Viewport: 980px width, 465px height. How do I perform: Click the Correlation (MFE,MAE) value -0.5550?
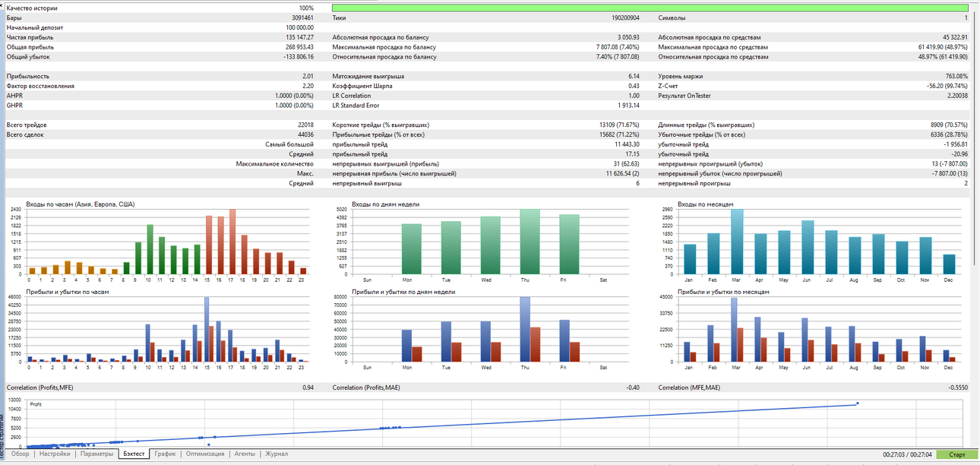point(958,387)
